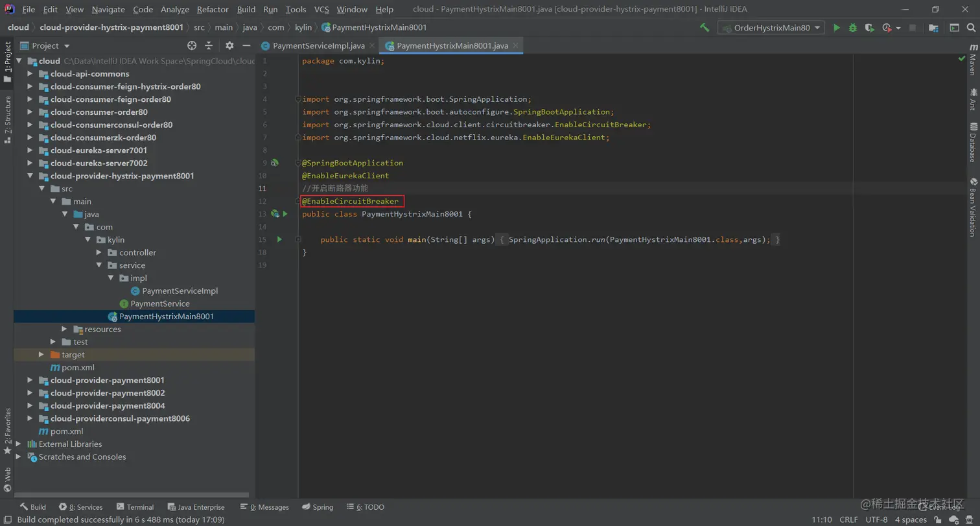Open the Ant tool window
The width and height of the screenshot is (980, 526).
click(x=973, y=99)
